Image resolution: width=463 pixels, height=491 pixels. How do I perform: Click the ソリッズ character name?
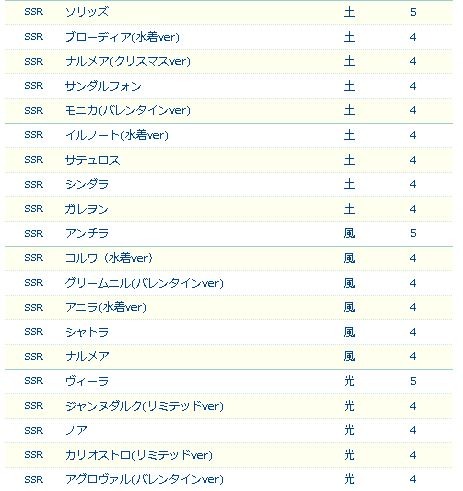click(x=87, y=12)
